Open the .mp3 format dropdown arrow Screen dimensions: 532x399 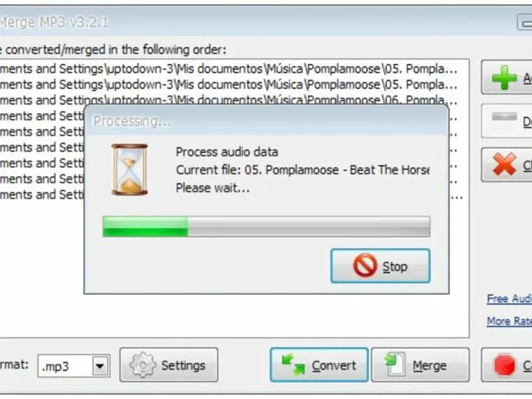point(100,366)
